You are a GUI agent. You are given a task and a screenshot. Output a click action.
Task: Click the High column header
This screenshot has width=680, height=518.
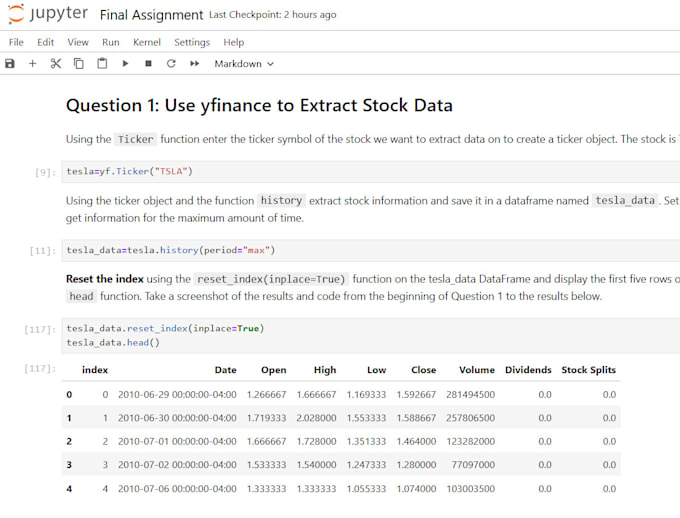[325, 370]
